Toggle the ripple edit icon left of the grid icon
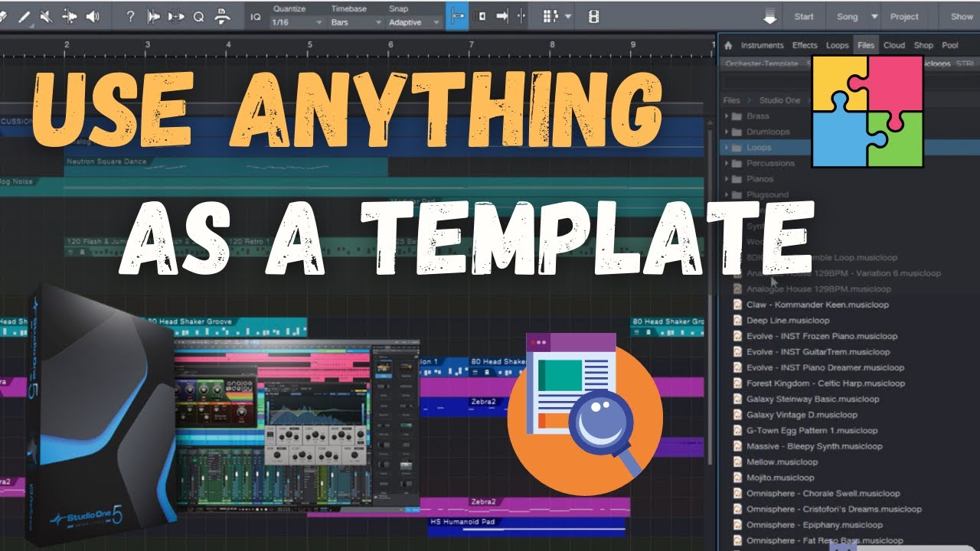980x551 pixels. (x=521, y=16)
